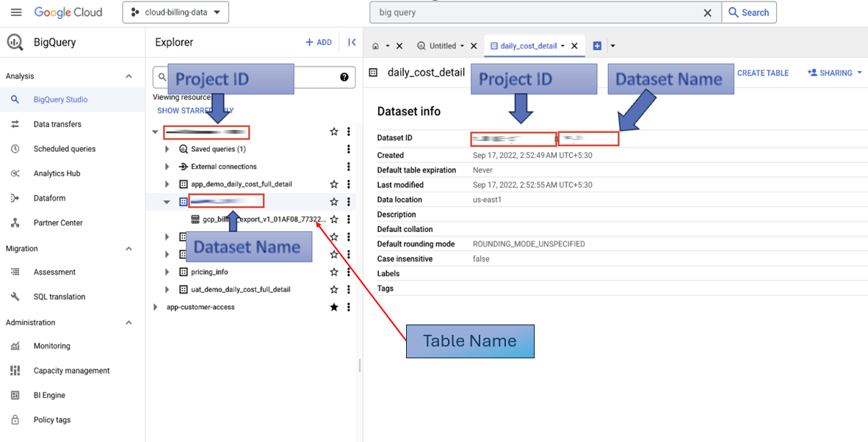The image size is (868, 442).
Task: Unstar the app-customer-access project
Action: coord(334,307)
